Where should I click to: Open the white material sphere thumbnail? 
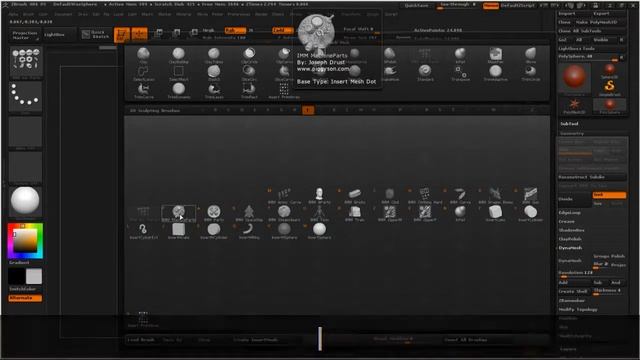point(25,201)
